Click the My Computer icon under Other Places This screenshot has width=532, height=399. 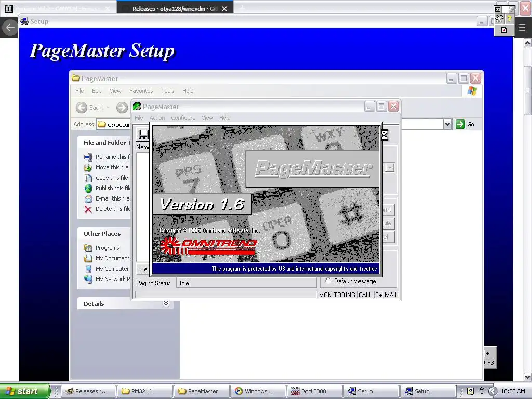click(88, 269)
